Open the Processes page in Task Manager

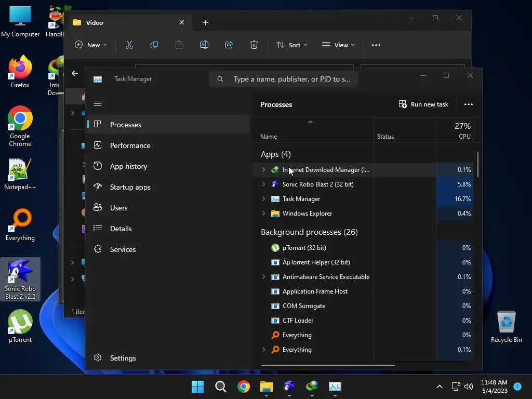click(x=169, y=125)
